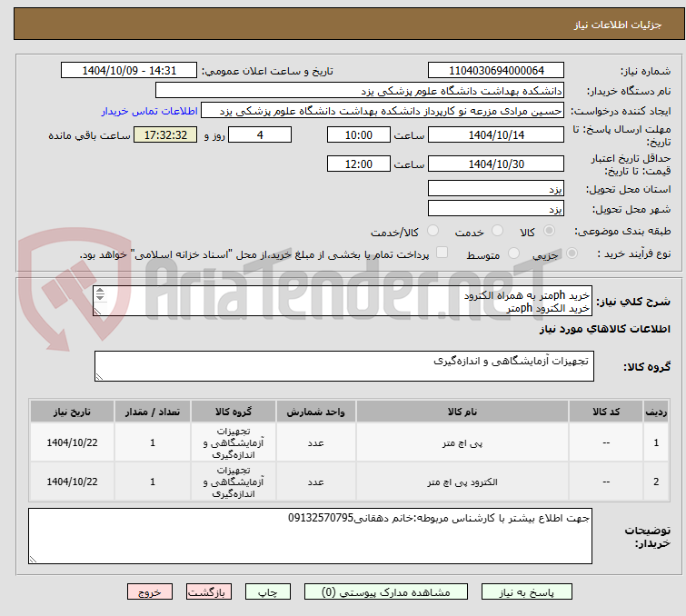Click the جزئیات اطلاعات نیاز header title
The height and width of the screenshot is (616, 686).
(x=617, y=25)
